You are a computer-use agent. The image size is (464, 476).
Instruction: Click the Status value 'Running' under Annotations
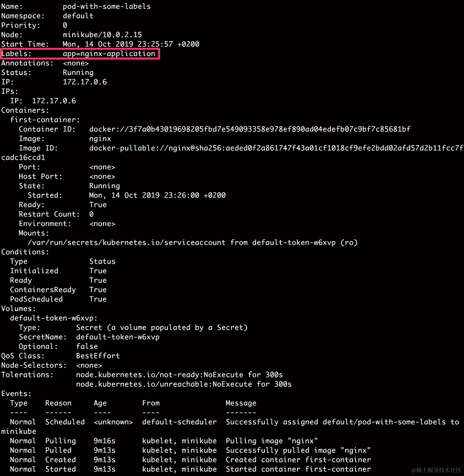(78, 73)
